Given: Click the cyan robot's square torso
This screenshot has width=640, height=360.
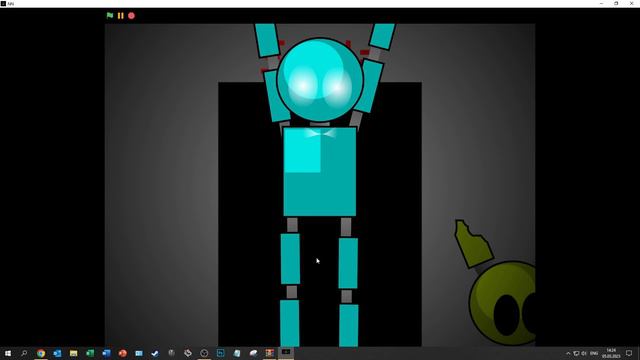Looking at the screenshot, I should pos(320,171).
